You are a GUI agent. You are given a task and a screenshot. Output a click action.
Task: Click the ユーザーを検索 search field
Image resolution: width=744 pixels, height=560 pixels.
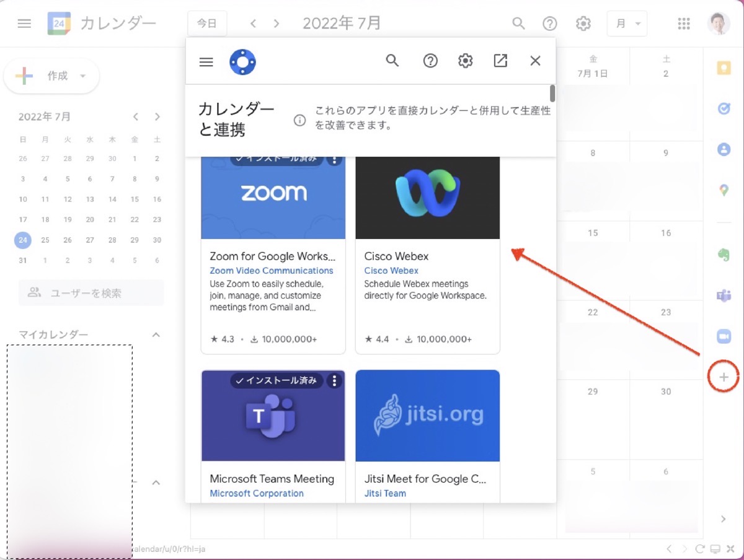click(91, 293)
